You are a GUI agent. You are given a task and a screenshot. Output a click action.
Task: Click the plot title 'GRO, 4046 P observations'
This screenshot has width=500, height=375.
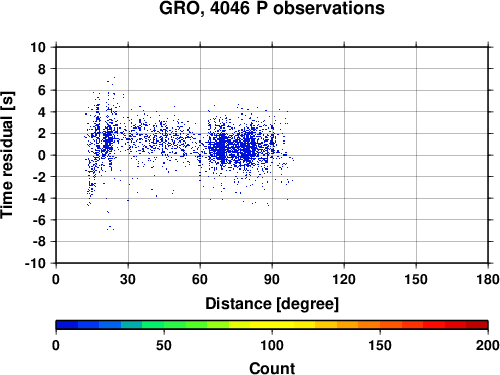272,8
